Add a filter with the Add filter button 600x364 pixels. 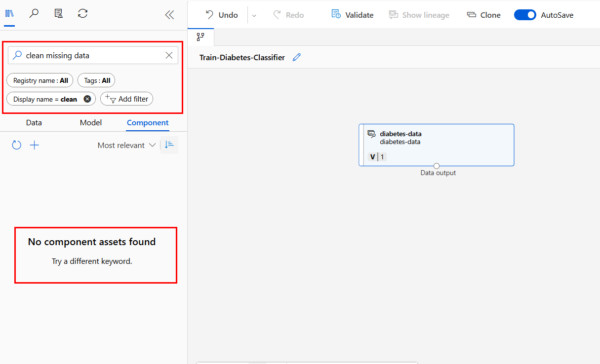[x=126, y=99]
